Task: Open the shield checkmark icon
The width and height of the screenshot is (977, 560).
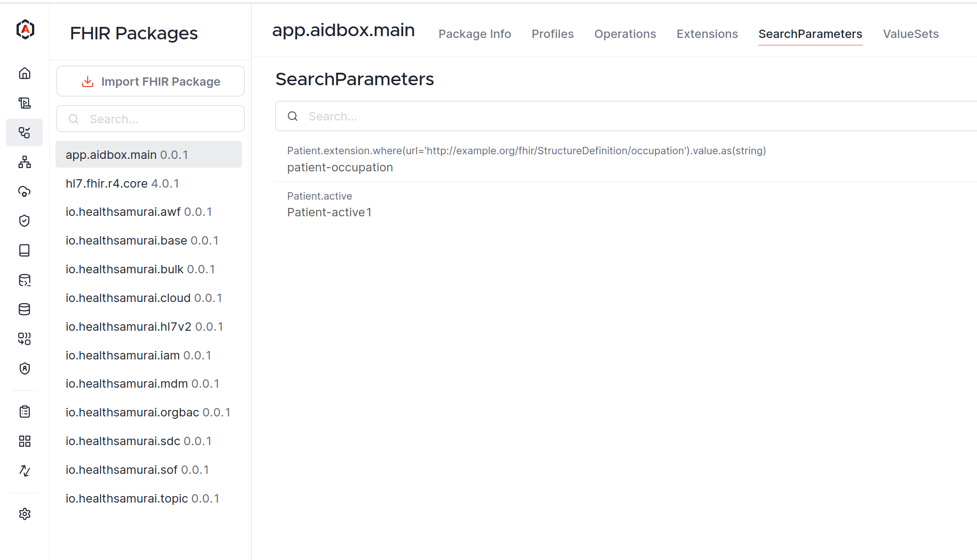Action: coord(25,221)
